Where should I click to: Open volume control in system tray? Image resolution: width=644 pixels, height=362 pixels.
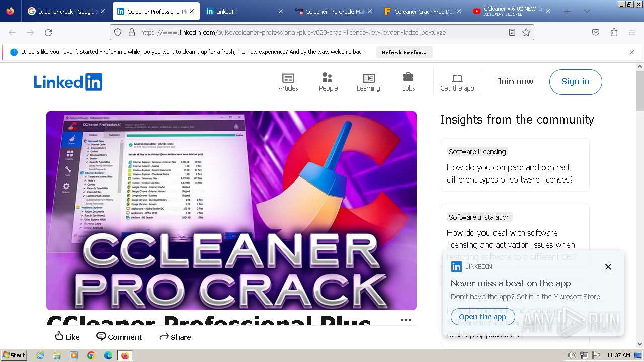tap(572, 355)
